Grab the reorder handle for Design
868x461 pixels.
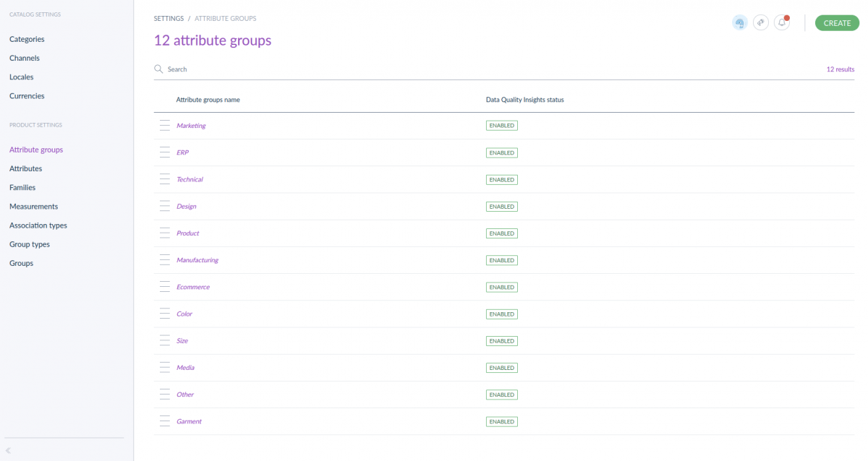[x=164, y=207]
